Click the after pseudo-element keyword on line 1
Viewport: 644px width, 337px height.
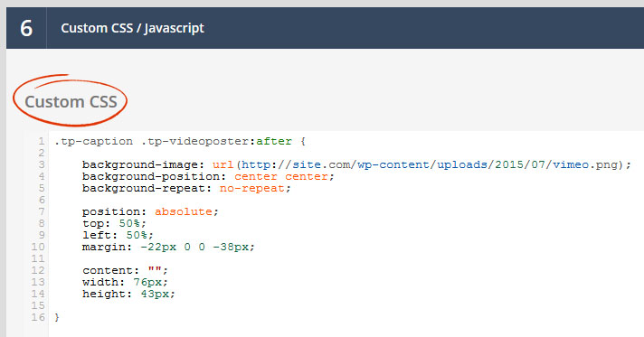tap(274, 141)
